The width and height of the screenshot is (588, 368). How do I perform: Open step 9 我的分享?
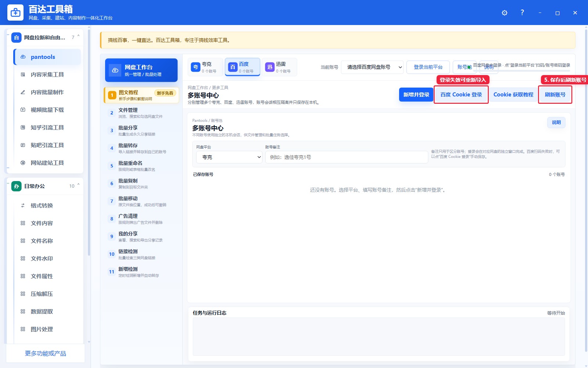(x=141, y=237)
